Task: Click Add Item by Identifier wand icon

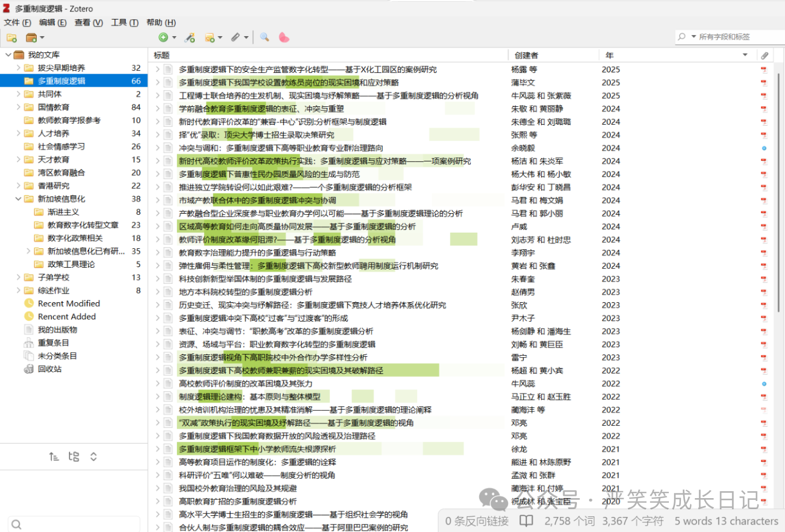Action: [190, 38]
